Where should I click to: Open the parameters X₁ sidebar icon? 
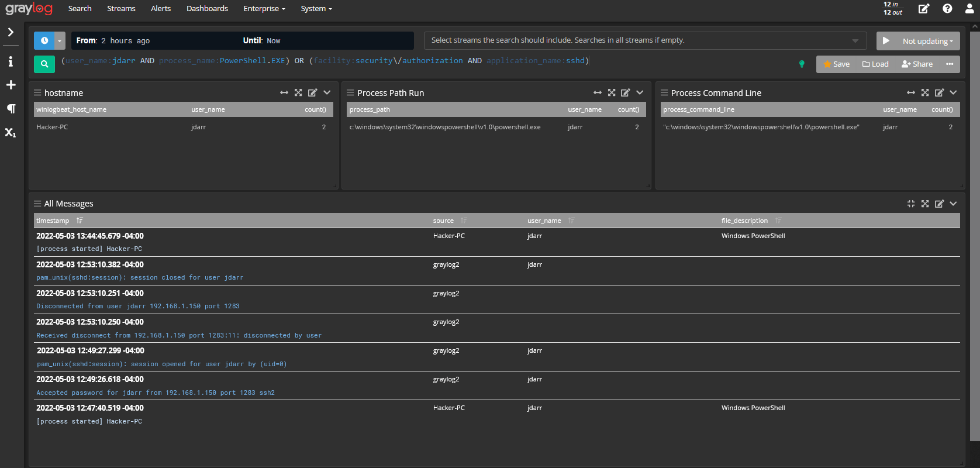[11, 132]
